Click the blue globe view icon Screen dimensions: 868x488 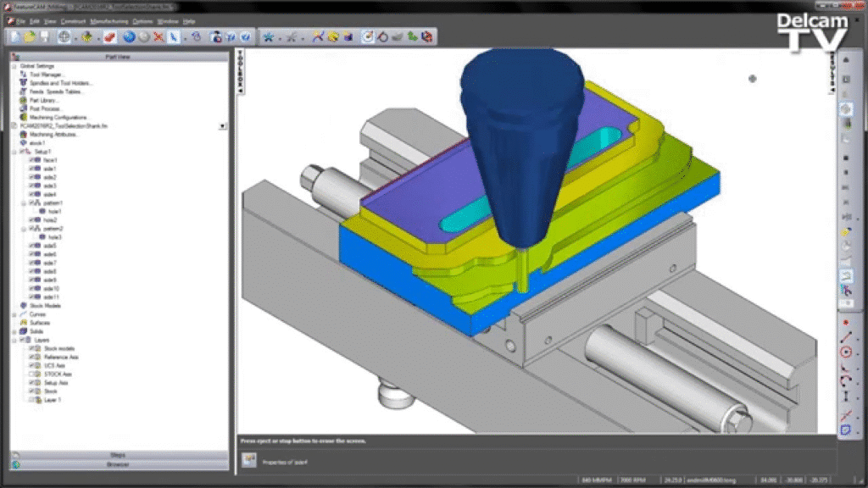coord(127,36)
